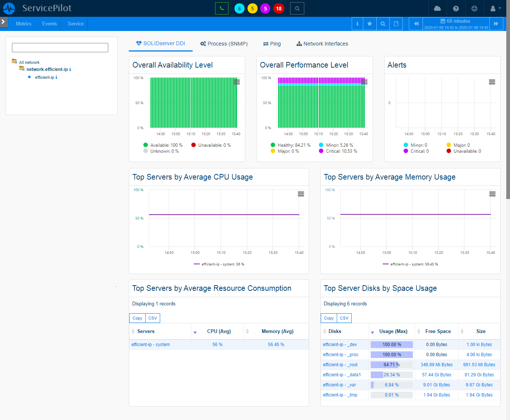Click the help question mark icon
510x420 pixels.
click(456, 9)
